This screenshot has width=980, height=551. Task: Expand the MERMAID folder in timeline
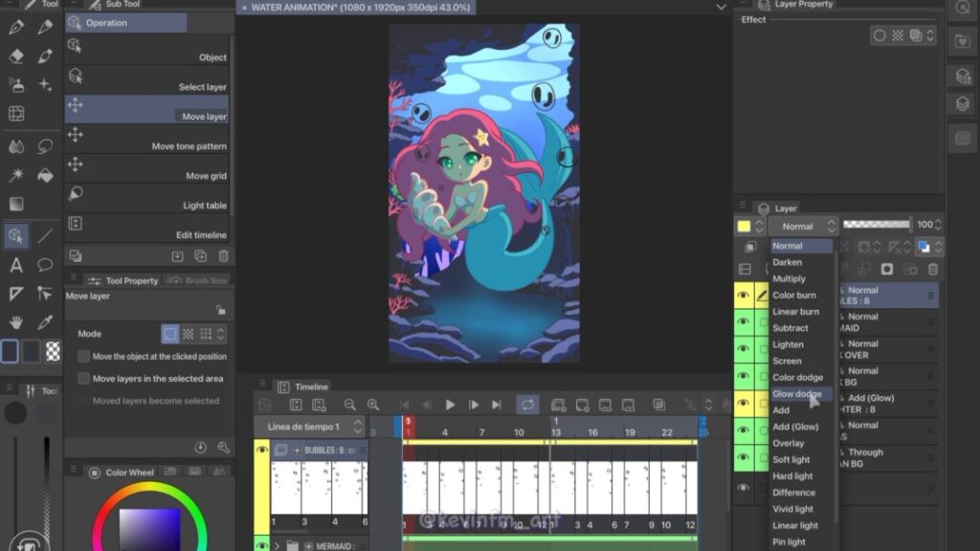[277, 546]
